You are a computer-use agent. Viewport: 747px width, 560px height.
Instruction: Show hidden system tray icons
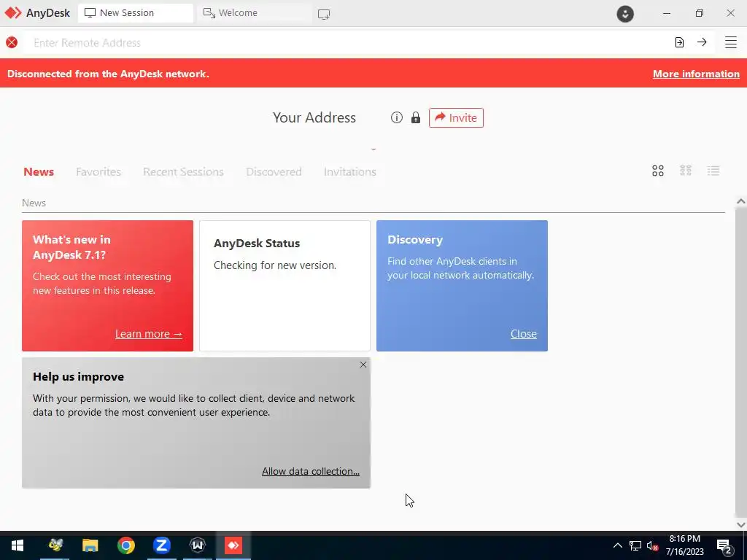tap(617, 545)
